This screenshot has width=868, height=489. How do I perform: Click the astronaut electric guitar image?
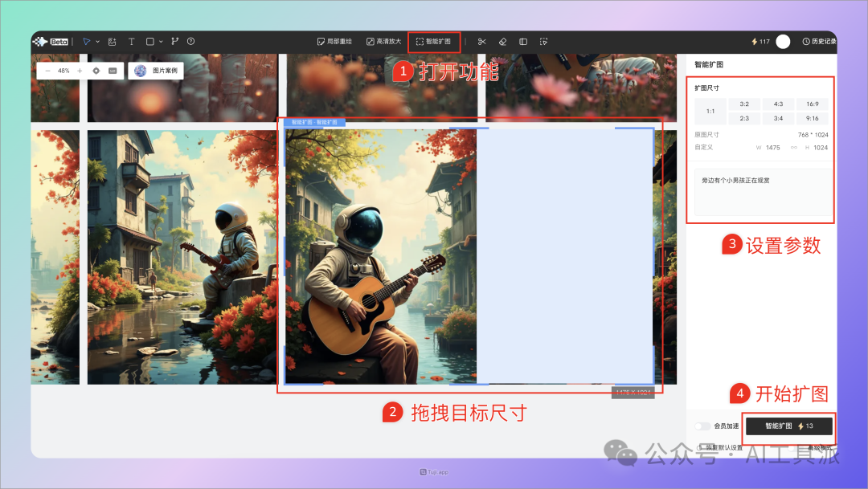182,257
